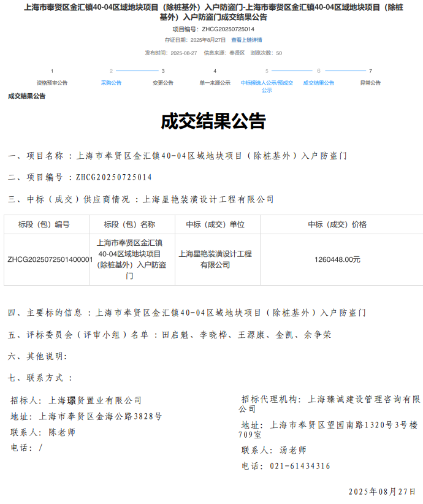
Task: Open 中标候选人公示/预成交公示 step
Action: pyautogui.click(x=267, y=86)
